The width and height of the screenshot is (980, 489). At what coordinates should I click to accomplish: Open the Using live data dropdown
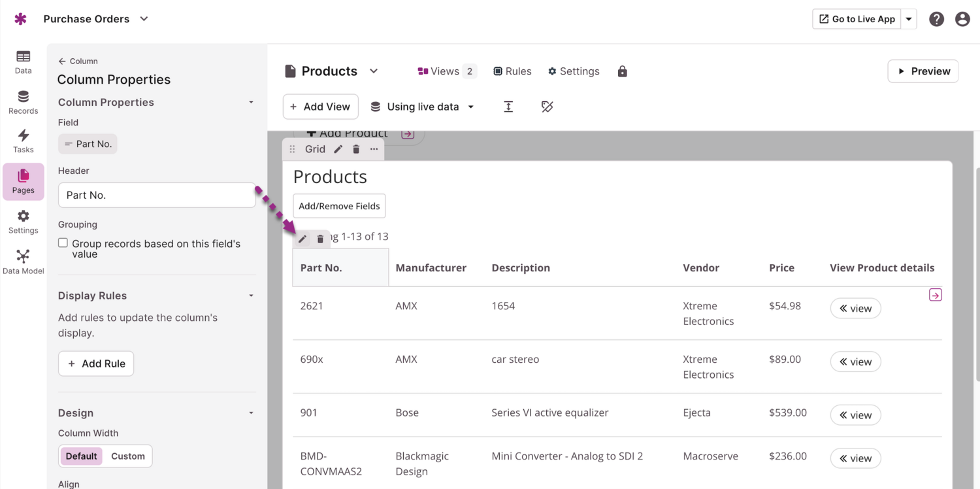[x=423, y=107]
